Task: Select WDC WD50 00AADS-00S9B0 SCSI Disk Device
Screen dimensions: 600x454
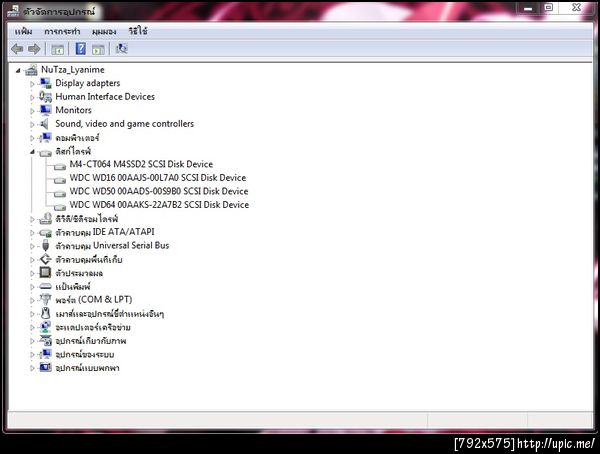Action: coord(159,191)
